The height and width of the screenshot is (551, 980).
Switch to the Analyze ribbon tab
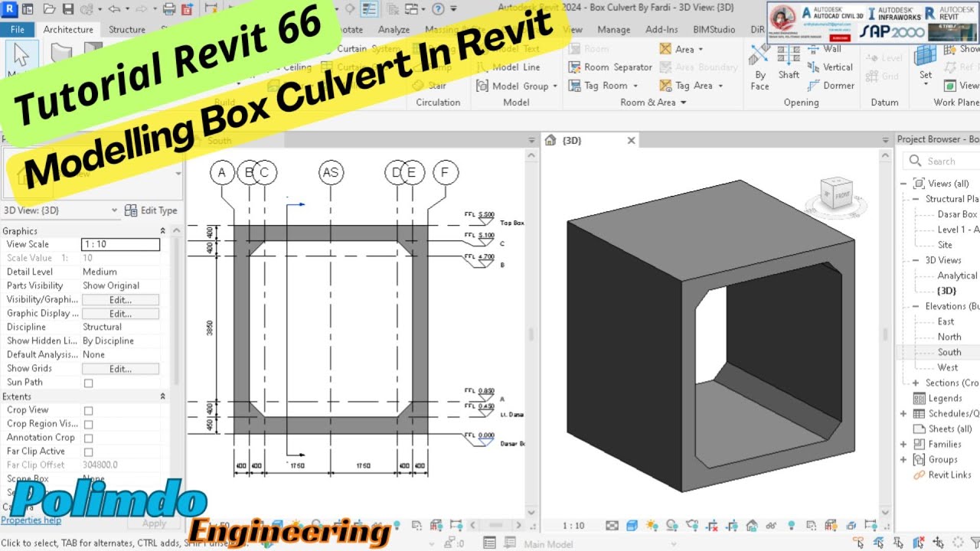(x=394, y=29)
